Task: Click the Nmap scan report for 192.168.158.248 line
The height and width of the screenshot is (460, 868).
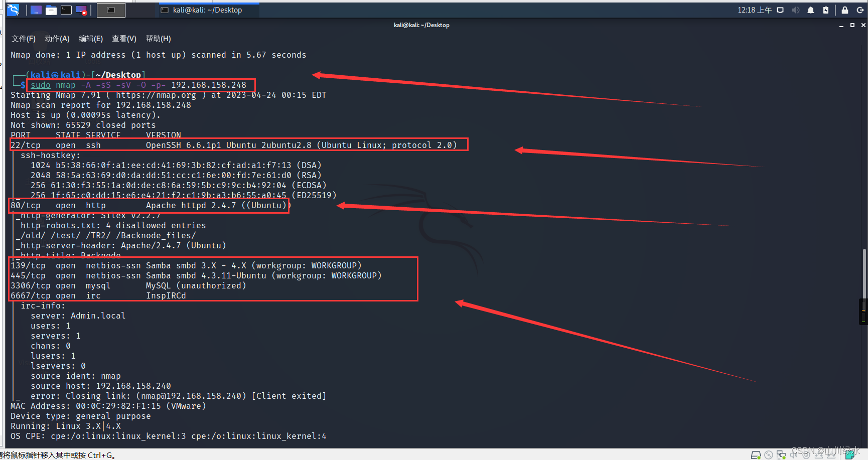Action: (101, 105)
